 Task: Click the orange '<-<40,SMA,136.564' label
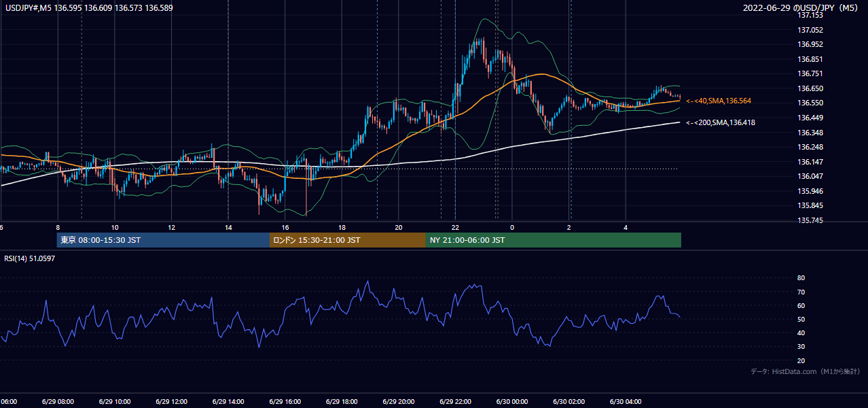pyautogui.click(x=719, y=101)
